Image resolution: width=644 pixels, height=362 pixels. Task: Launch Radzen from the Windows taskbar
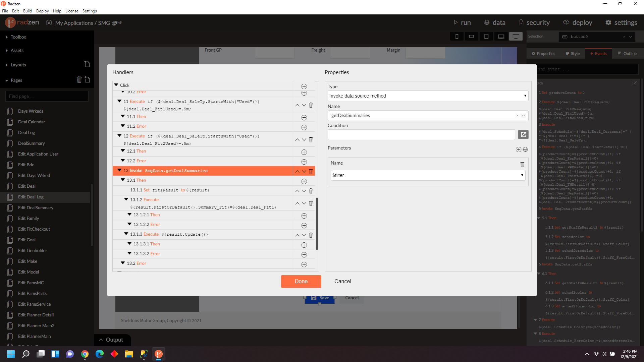tap(158, 354)
